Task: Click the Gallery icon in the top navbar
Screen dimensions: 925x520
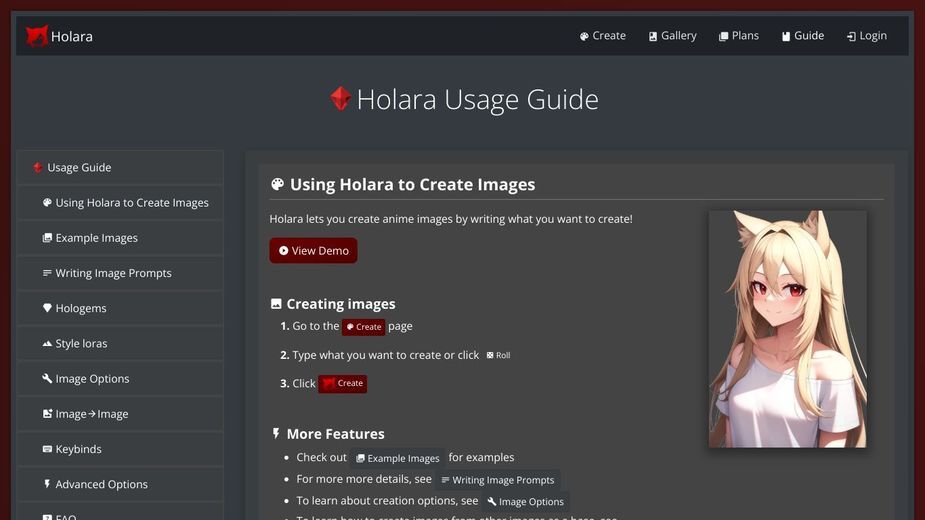Action: [652, 37]
